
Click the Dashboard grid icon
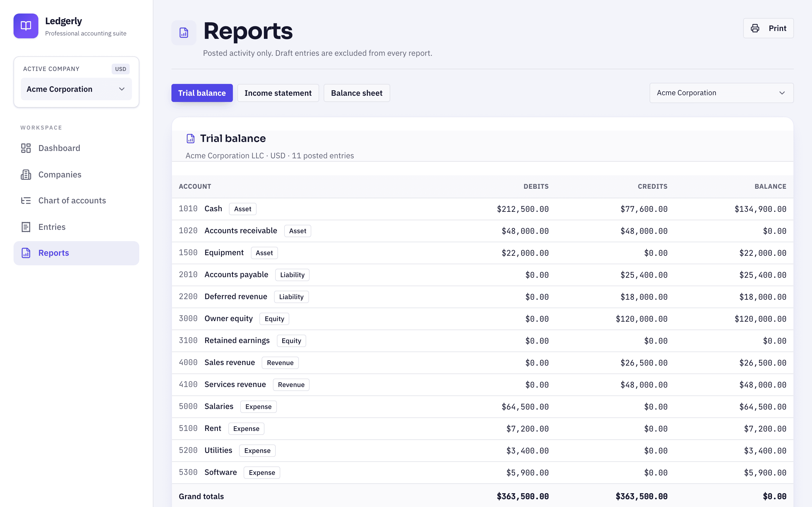coord(26,148)
